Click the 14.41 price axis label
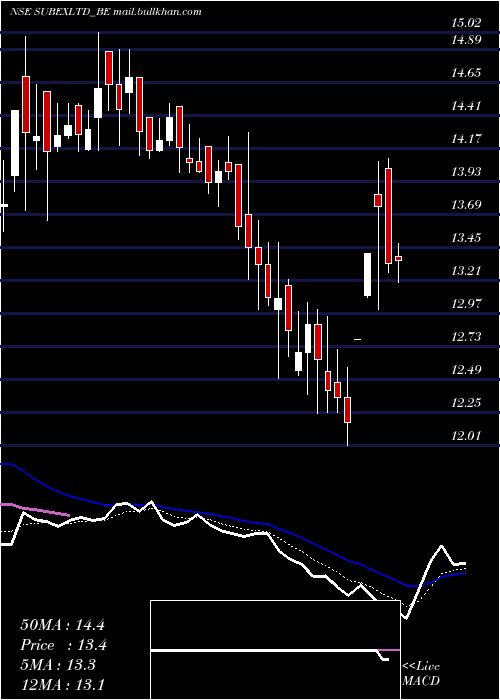Image resolution: width=500 pixels, height=700 pixels. pos(466,106)
